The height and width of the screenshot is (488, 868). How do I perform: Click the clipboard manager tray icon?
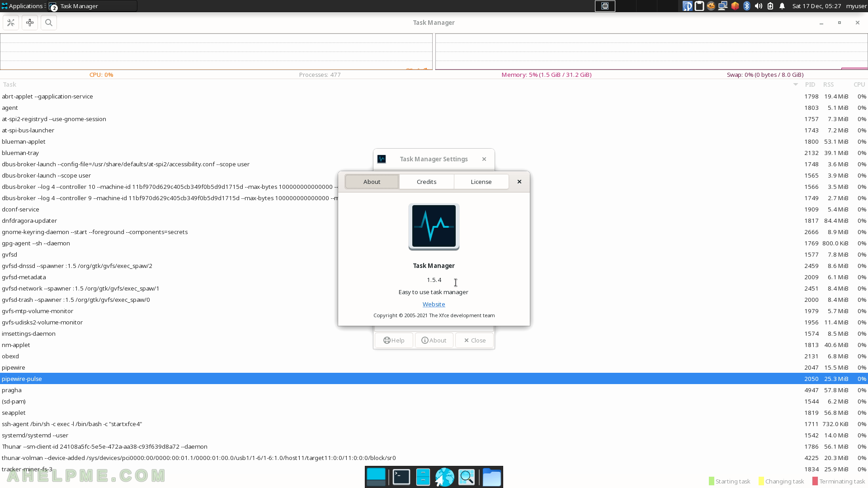tap(699, 6)
